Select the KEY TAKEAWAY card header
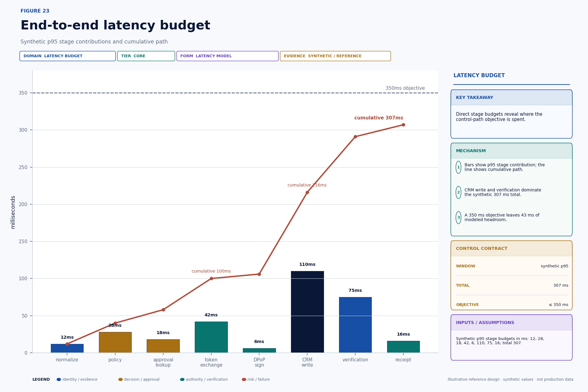The height and width of the screenshot is (392, 588). point(511,98)
